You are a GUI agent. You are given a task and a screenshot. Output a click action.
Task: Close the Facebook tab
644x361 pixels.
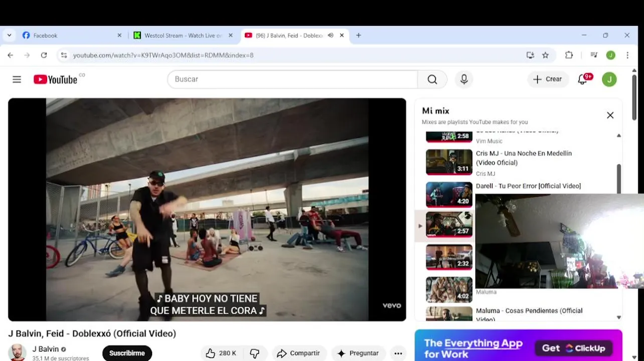pos(119,36)
